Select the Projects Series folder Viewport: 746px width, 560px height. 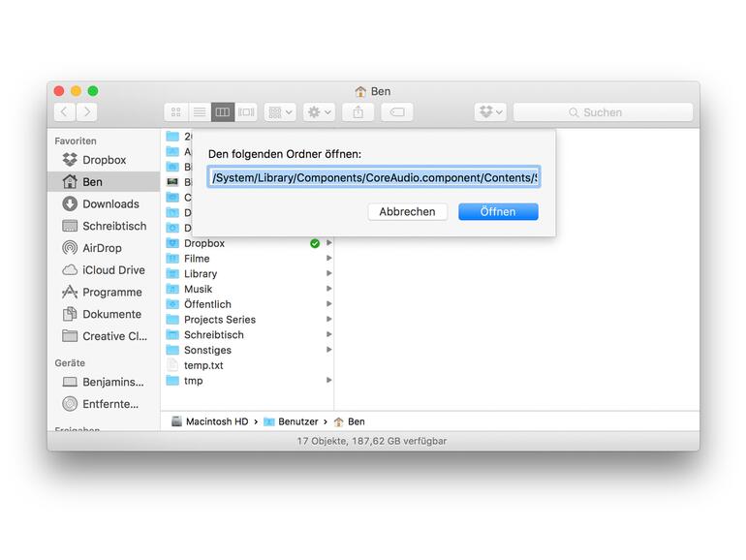tap(247, 320)
